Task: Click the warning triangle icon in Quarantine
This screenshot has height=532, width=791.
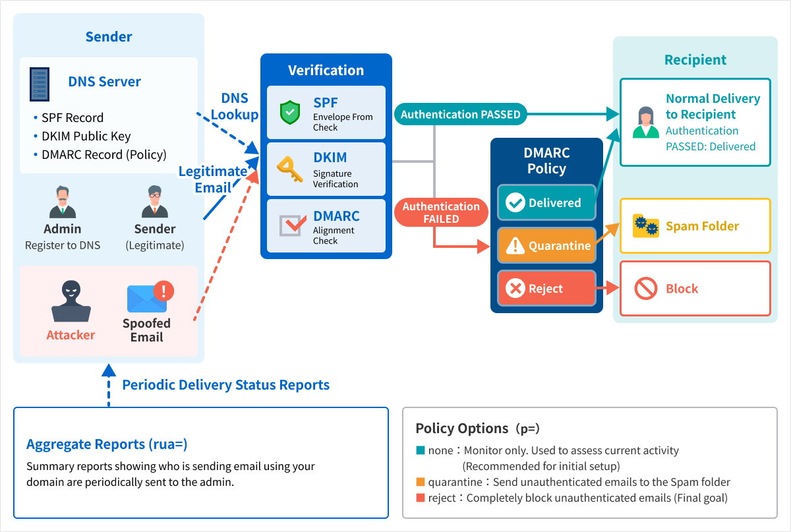Action: pyautogui.click(x=515, y=246)
